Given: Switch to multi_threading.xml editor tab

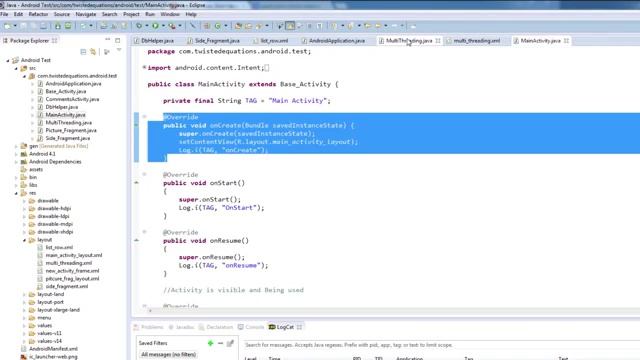Looking at the screenshot, I should pyautogui.click(x=473, y=41).
